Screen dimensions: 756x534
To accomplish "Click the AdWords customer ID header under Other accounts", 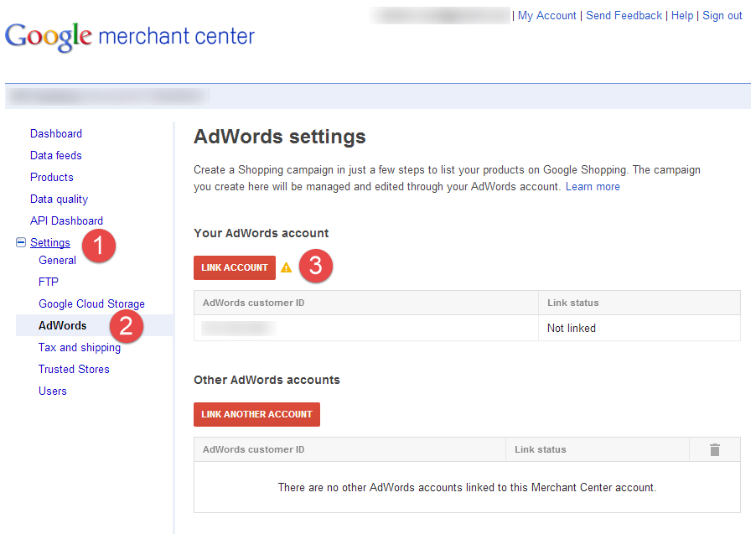I will pos(350,449).
